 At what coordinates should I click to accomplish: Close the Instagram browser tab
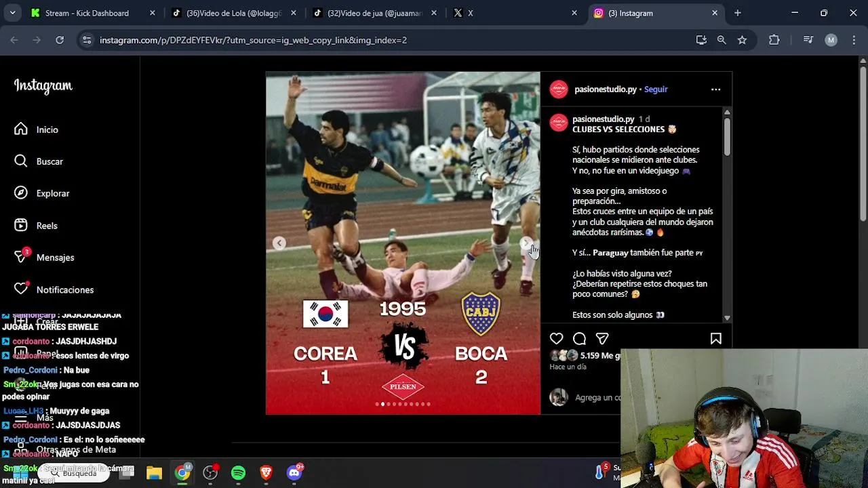(x=715, y=13)
